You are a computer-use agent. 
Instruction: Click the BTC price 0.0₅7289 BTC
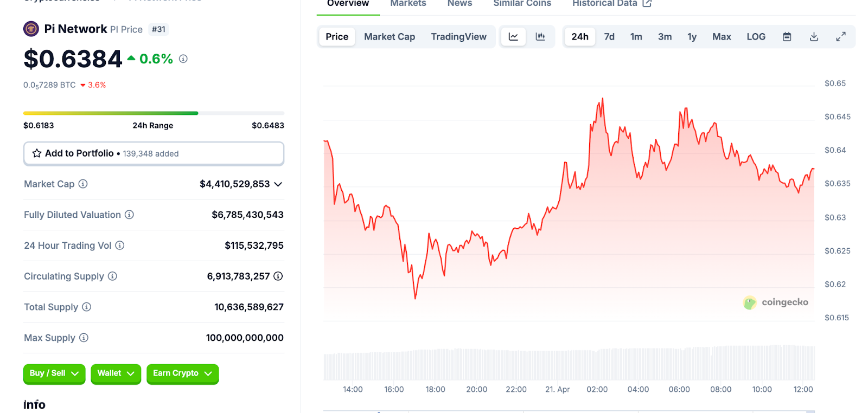pos(49,85)
